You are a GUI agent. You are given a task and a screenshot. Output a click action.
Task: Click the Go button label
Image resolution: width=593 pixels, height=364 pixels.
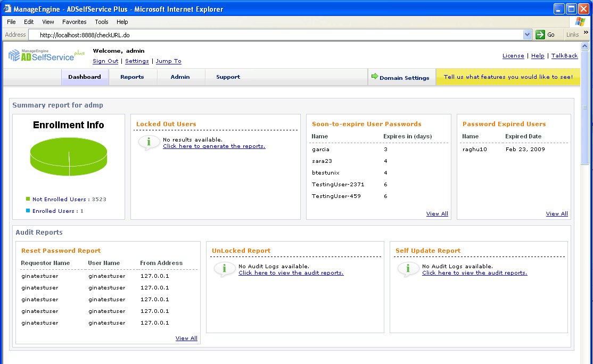(551, 35)
